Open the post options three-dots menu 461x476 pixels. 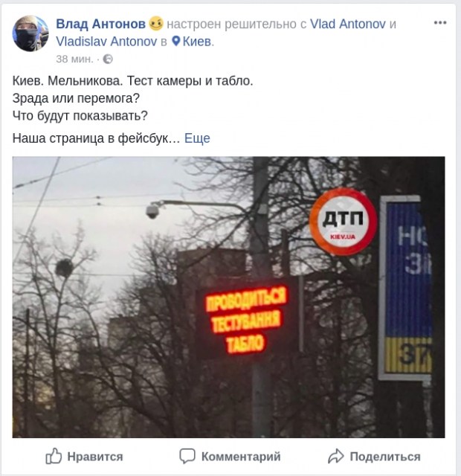tap(440, 23)
